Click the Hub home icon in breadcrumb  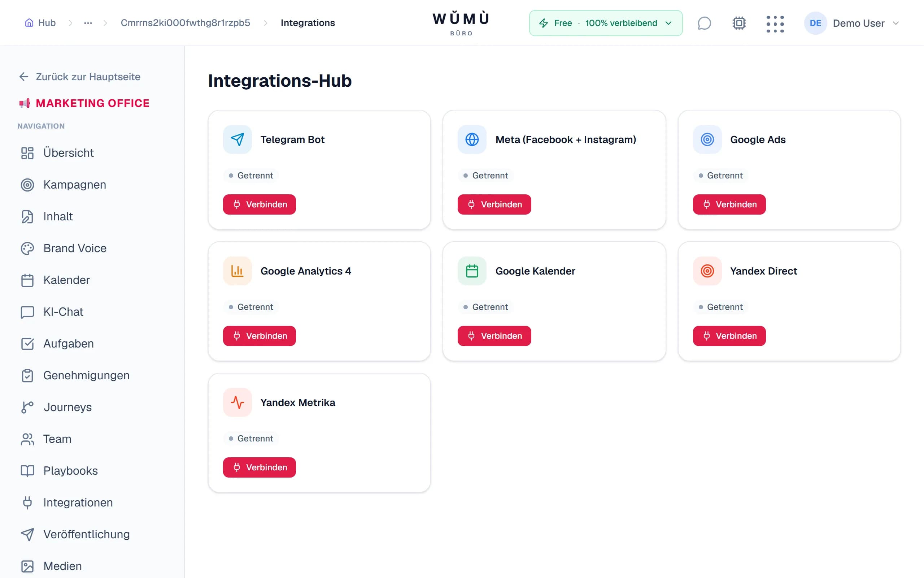point(29,23)
